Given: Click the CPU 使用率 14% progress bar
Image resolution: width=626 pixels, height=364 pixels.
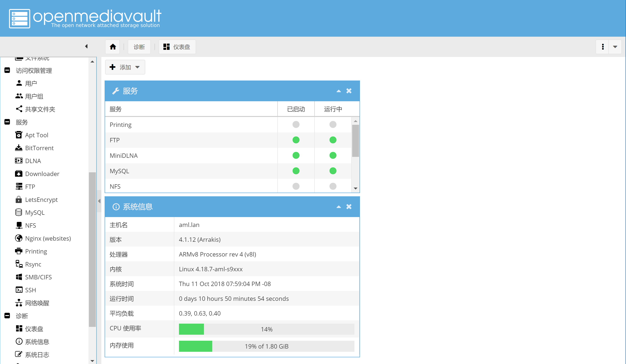Looking at the screenshot, I should [266, 329].
